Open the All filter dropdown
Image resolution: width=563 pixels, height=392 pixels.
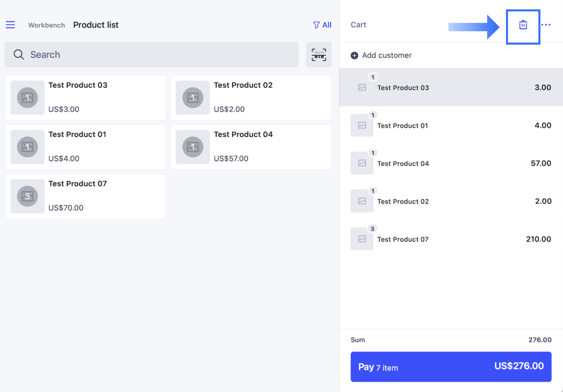pos(322,25)
